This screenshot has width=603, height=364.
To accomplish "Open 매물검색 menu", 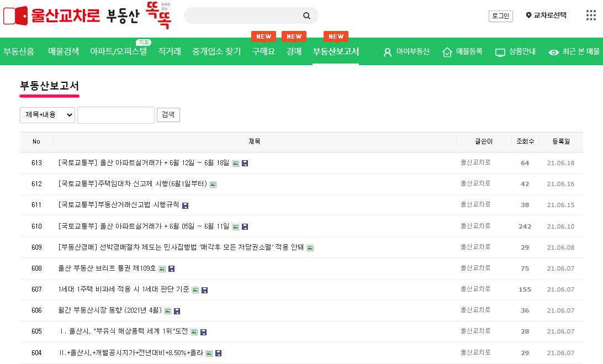I will click(x=64, y=51).
